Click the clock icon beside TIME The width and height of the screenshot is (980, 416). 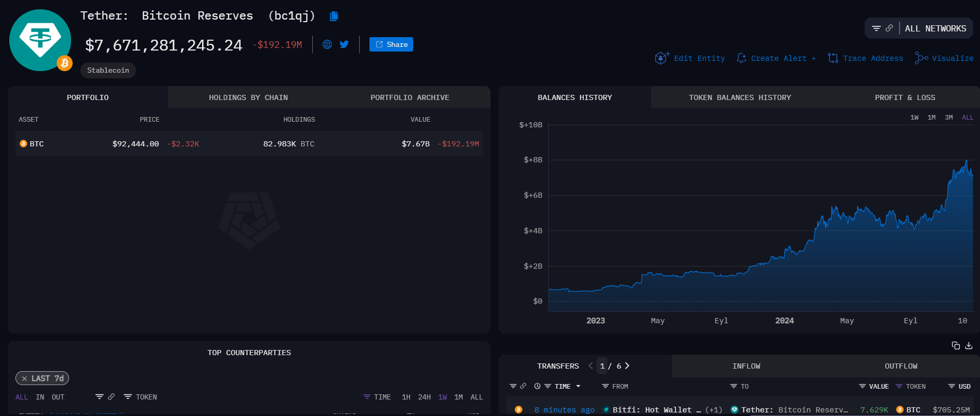point(537,386)
